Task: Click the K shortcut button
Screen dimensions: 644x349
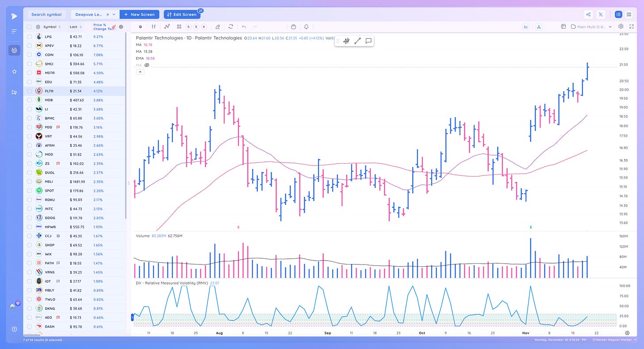Action: point(204,27)
